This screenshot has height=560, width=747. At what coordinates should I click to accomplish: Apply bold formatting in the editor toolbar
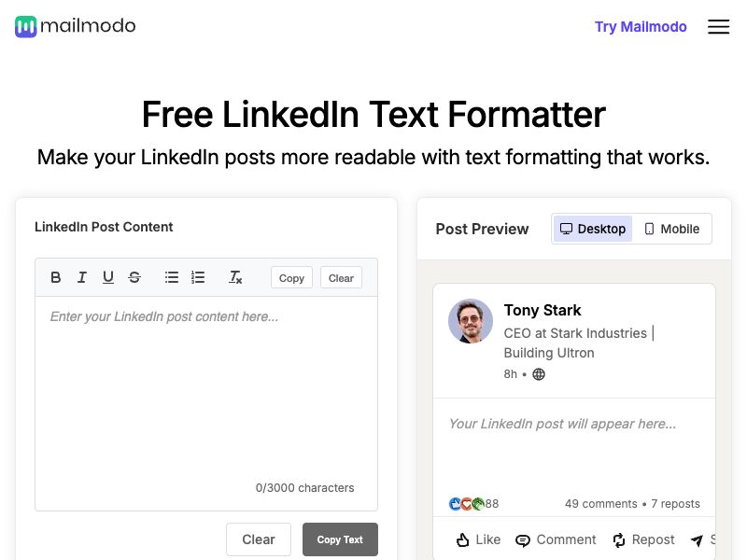coord(55,277)
